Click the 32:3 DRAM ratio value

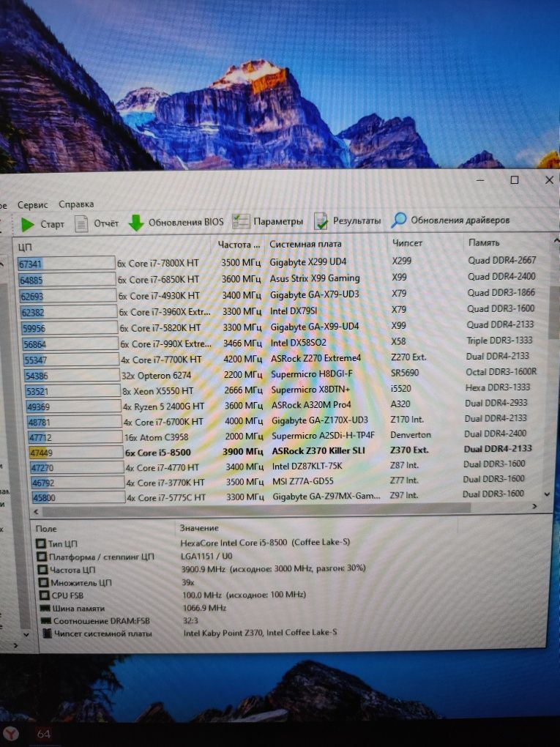(190, 620)
